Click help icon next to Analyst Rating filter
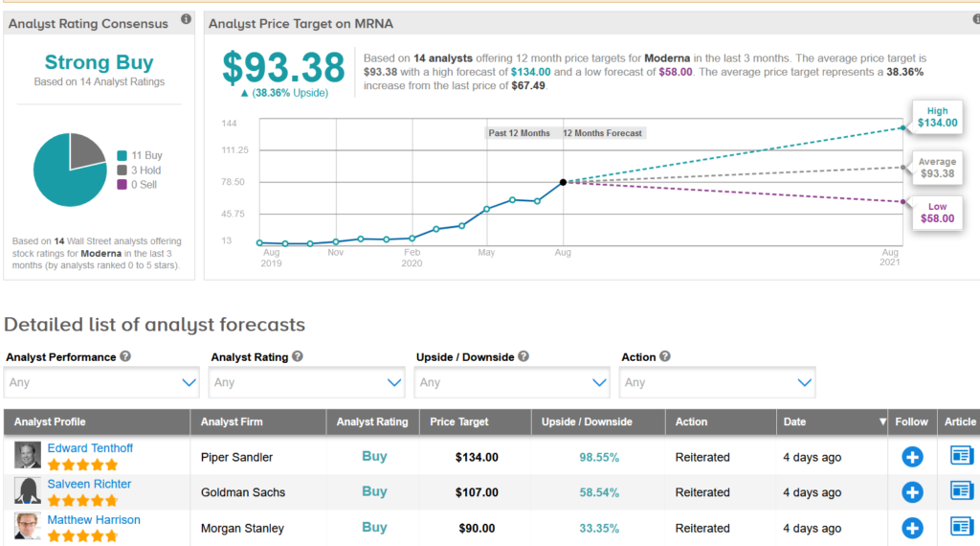Screen dimensions: 980x546 [298, 356]
